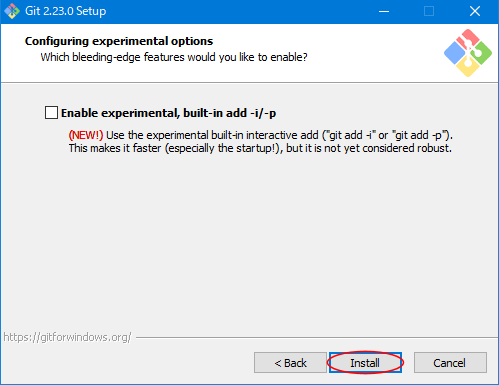Minimize the Git Setup window
This screenshot has height=385, width=499.
384,11
